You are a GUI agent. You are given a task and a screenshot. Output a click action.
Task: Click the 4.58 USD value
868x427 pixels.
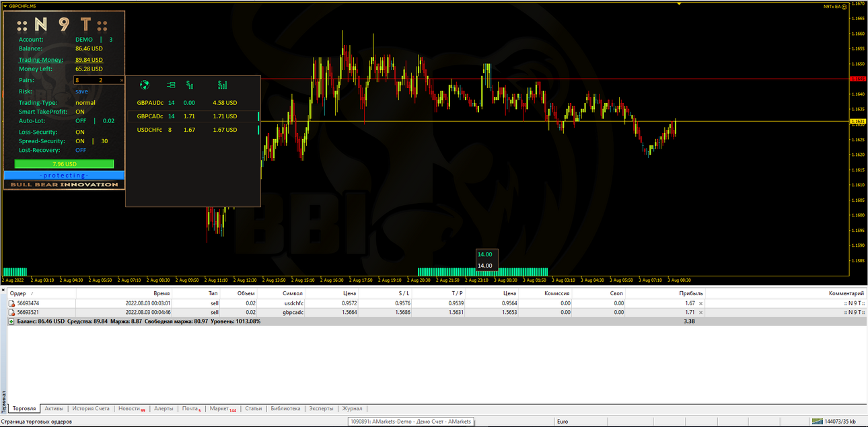click(225, 103)
